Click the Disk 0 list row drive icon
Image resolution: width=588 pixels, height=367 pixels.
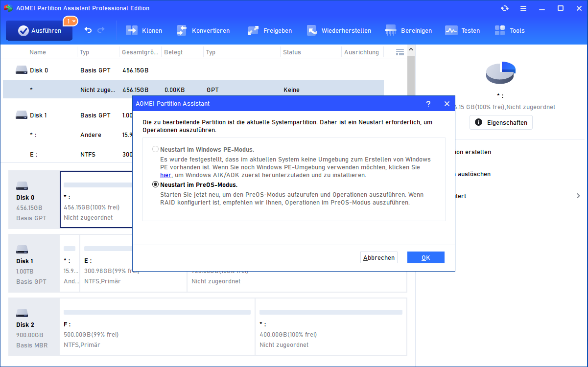22,70
